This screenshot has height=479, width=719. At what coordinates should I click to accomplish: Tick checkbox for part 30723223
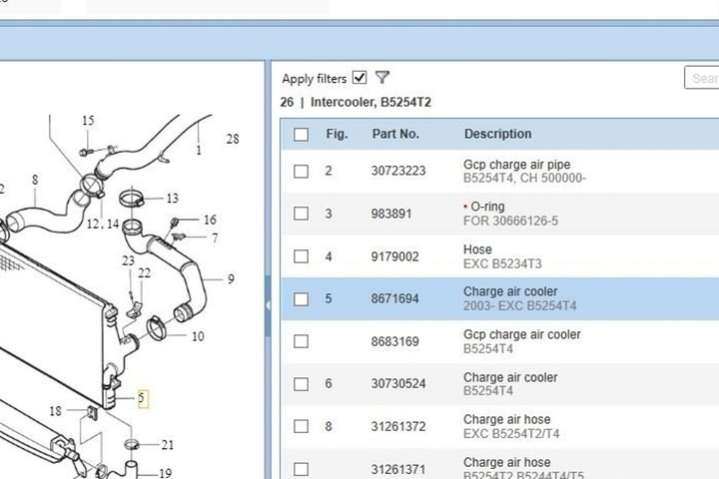coord(301,171)
